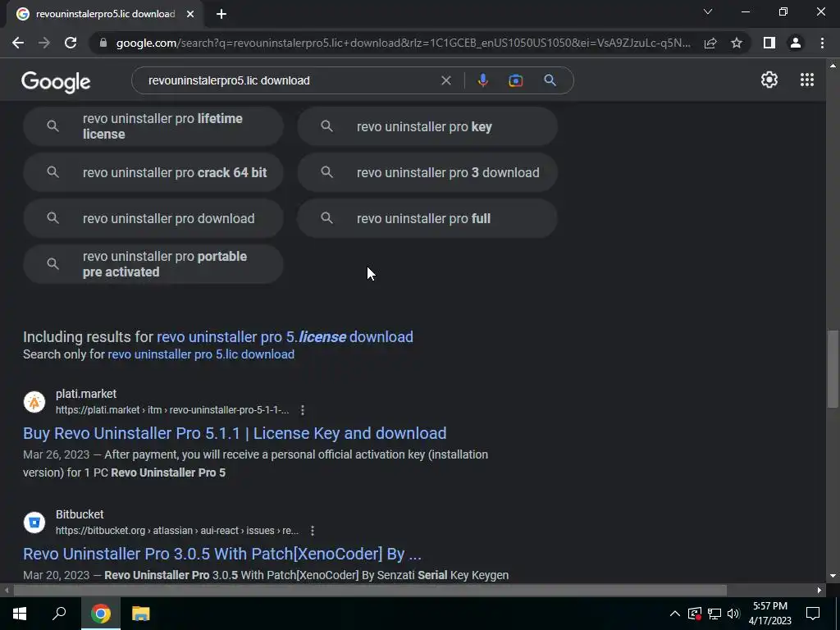Viewport: 840px width, 630px height.
Task: Open Buy Revo Uninstaller Pro 5.1.1 result
Action: point(235,433)
